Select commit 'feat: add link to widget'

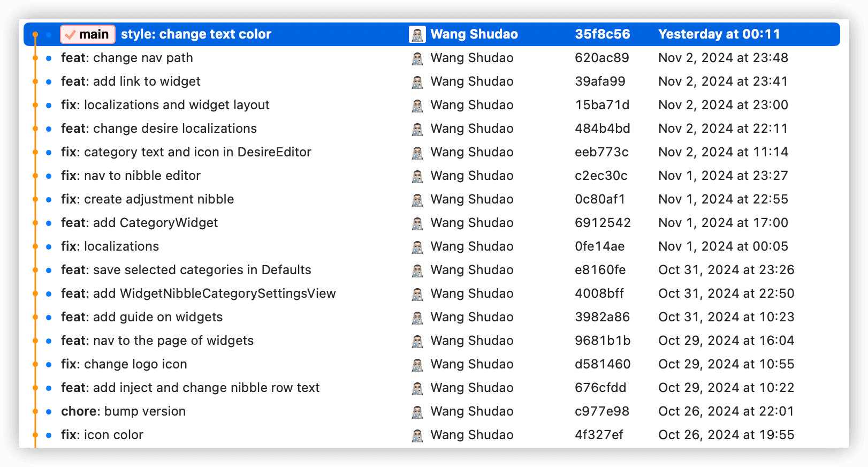131,81
